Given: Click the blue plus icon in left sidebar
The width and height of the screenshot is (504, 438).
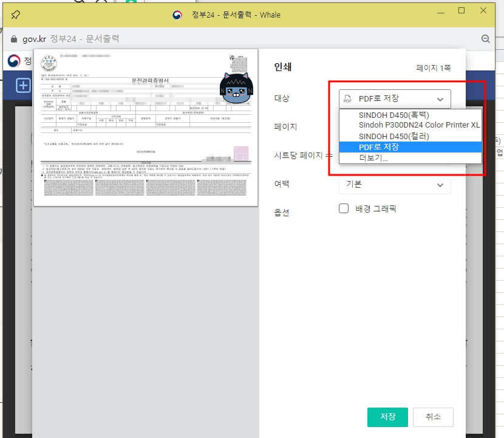Looking at the screenshot, I should 22,86.
